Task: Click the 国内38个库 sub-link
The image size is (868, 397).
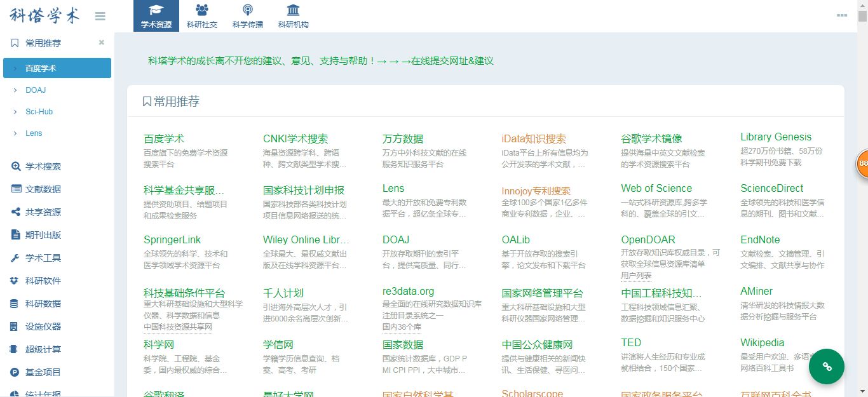Action: point(402,327)
